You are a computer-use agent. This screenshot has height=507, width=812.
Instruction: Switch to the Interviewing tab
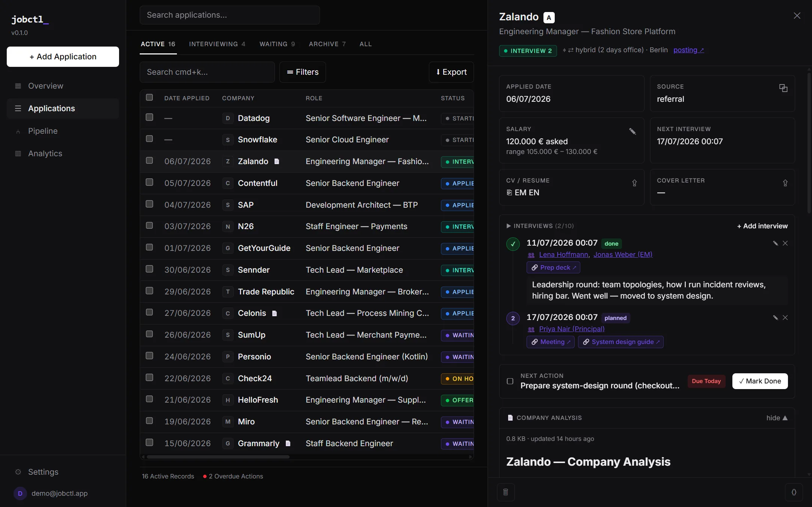(x=217, y=44)
